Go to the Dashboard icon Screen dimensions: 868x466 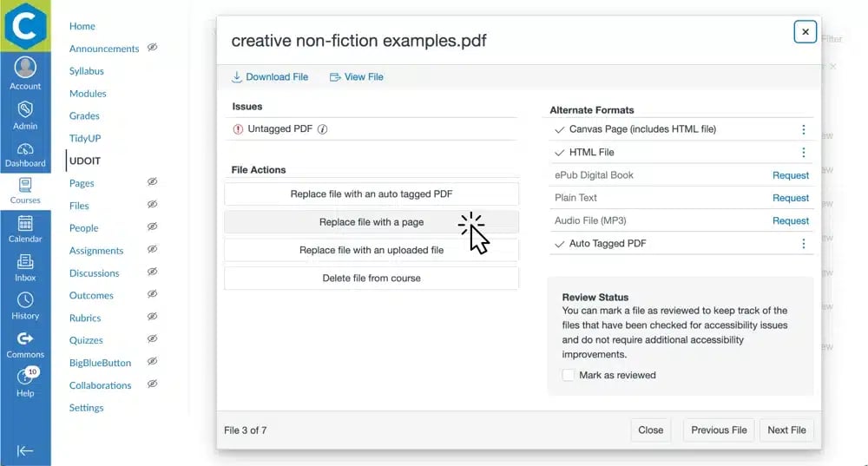[25, 149]
